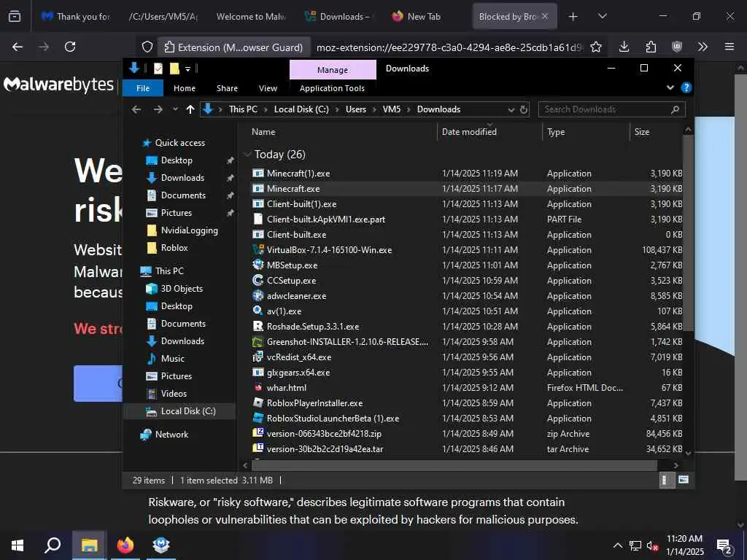Select Network in navigation pane
The height and width of the screenshot is (560, 747).
171,435
